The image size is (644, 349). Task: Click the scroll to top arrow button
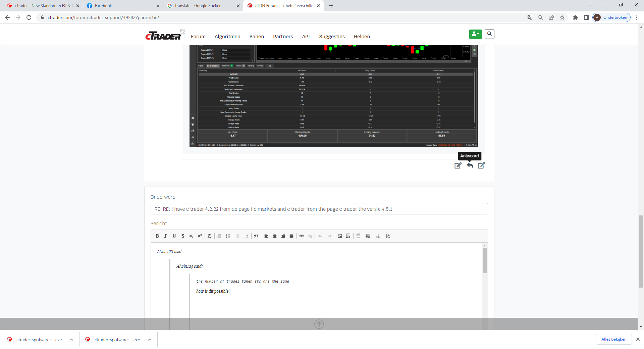pyautogui.click(x=319, y=324)
